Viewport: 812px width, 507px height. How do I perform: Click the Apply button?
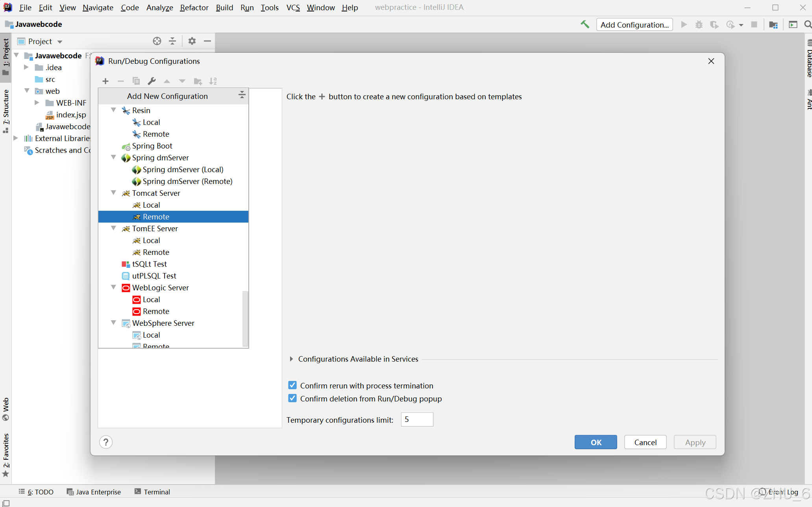[x=695, y=442]
